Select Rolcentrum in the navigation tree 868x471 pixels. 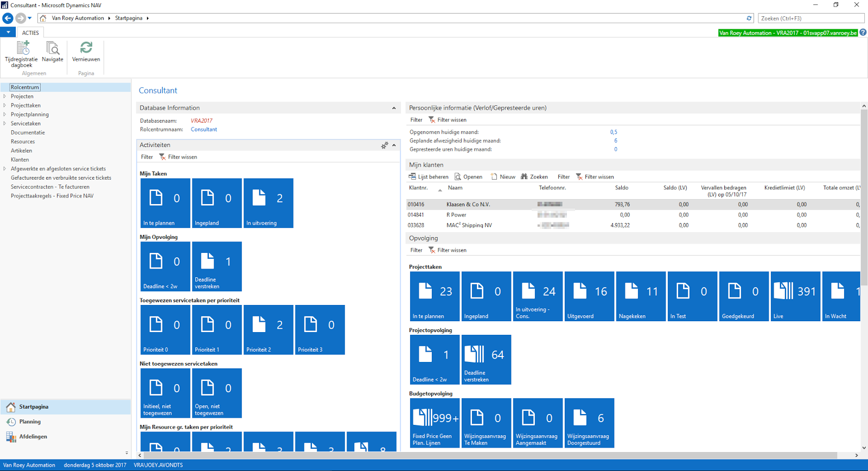click(x=25, y=87)
